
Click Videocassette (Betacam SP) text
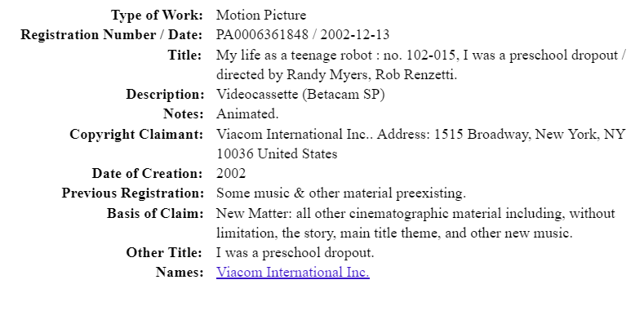click(300, 95)
